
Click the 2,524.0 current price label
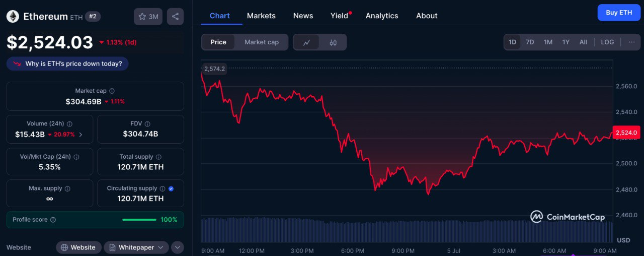coord(626,133)
